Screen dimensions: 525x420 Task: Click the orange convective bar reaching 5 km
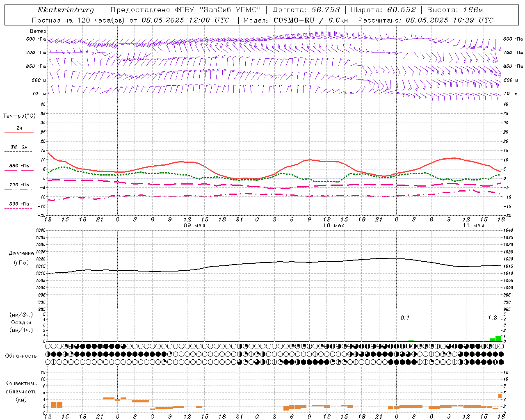[x=500, y=396]
